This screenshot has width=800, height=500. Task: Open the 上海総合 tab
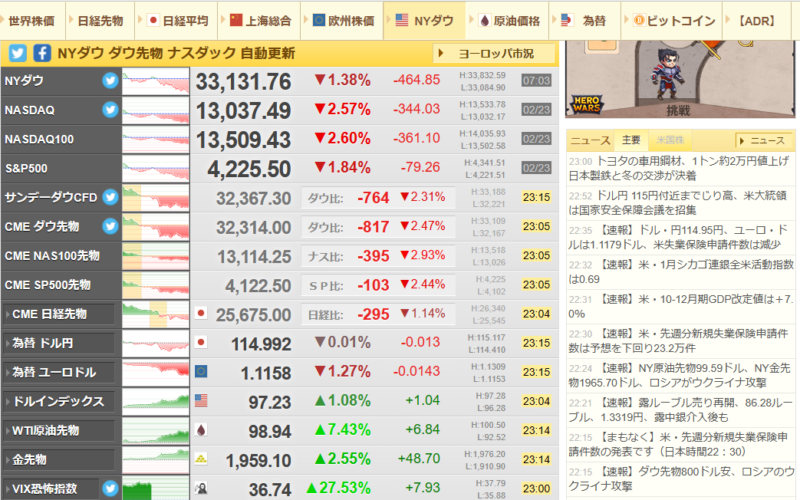click(x=259, y=21)
